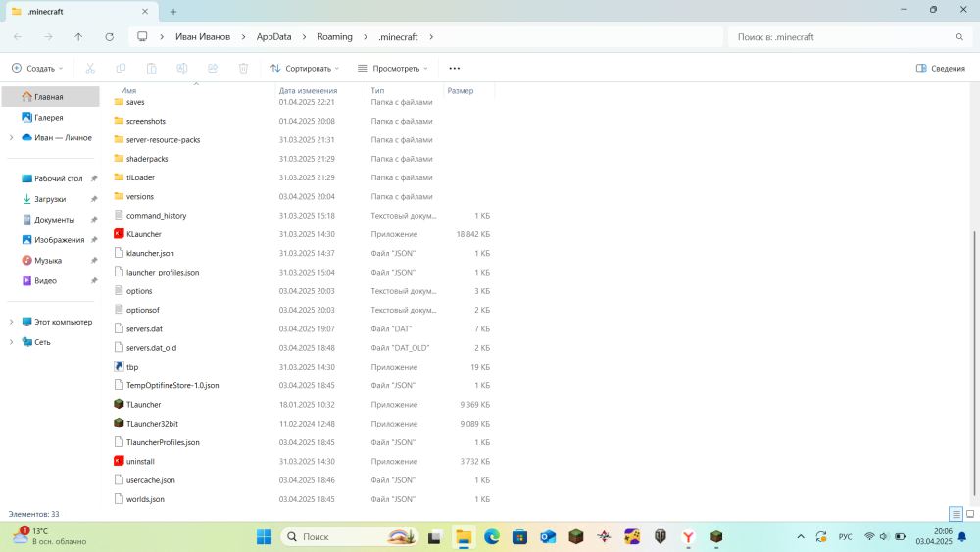Open Microsoft Edge from taskbar
The width and height of the screenshot is (980, 552).
tap(492, 537)
